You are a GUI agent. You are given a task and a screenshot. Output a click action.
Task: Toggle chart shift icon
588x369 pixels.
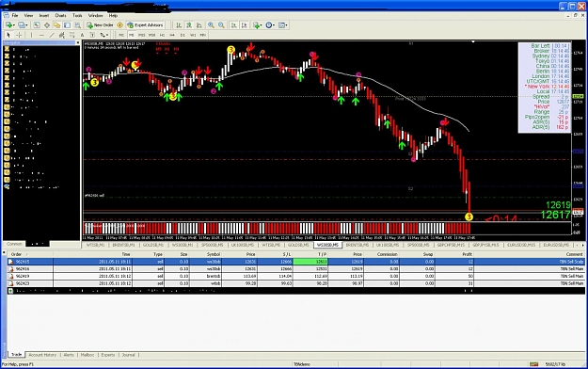point(244,25)
